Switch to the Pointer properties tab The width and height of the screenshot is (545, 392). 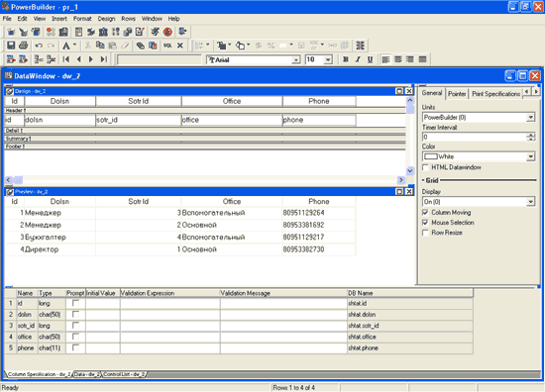[457, 94]
